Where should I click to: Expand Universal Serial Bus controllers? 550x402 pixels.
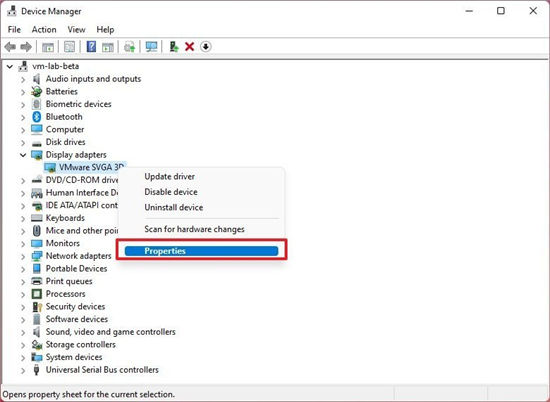click(23, 370)
